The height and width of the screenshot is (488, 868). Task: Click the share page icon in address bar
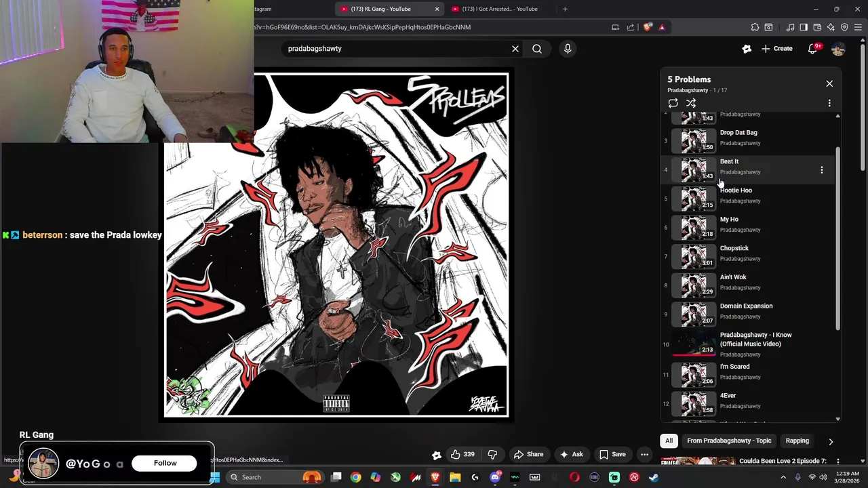coord(631,27)
